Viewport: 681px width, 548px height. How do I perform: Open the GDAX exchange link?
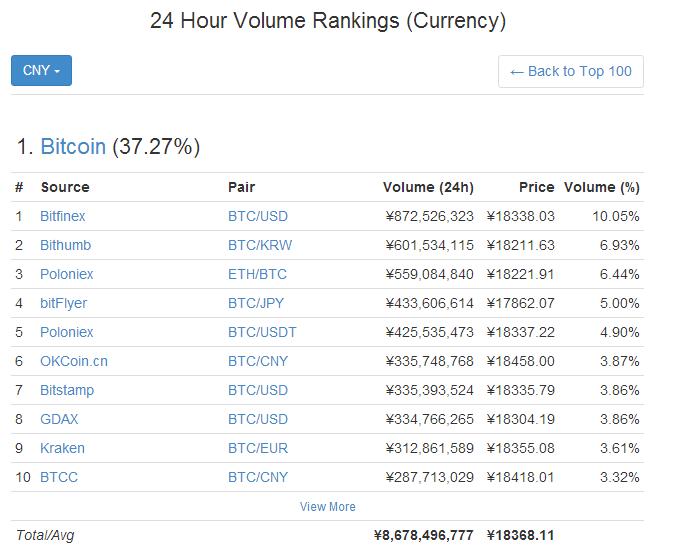click(59, 419)
